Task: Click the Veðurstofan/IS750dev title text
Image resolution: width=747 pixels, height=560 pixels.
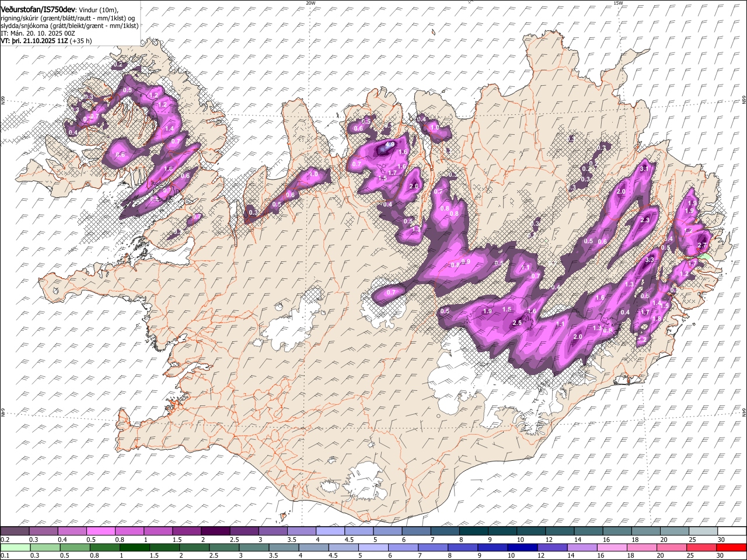Action: pos(38,9)
